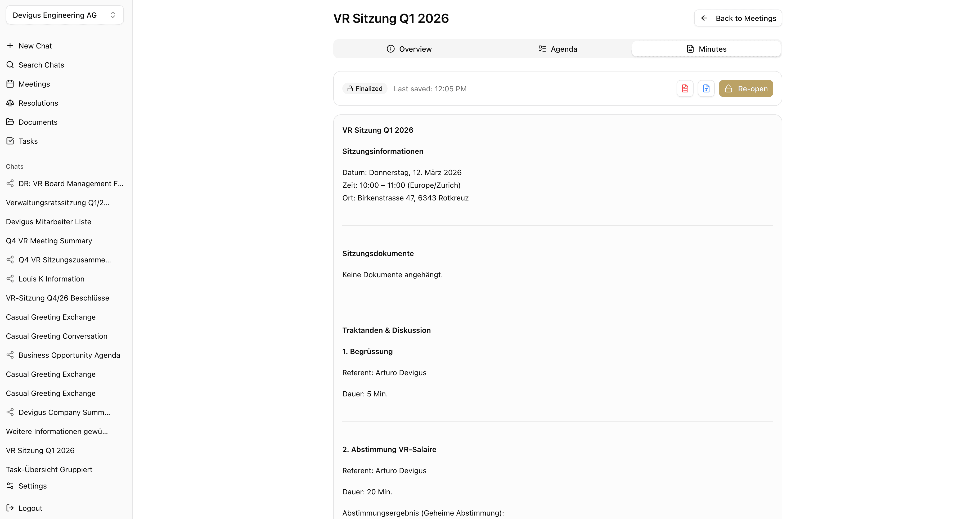Image resolution: width=980 pixels, height=519 pixels.
Task: Select the shared Louis K Information chat
Action: (51, 279)
